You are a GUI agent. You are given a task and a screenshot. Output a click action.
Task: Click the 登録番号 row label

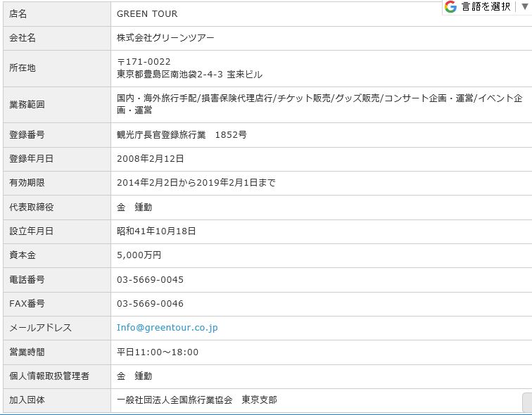[27, 135]
